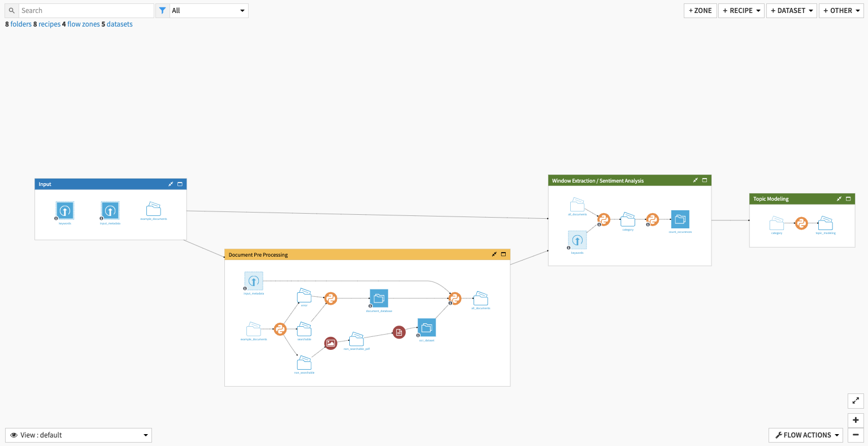Image resolution: width=868 pixels, height=446 pixels.
Task: Open Document Pre Processing zone fullscreen
Action: 504,254
